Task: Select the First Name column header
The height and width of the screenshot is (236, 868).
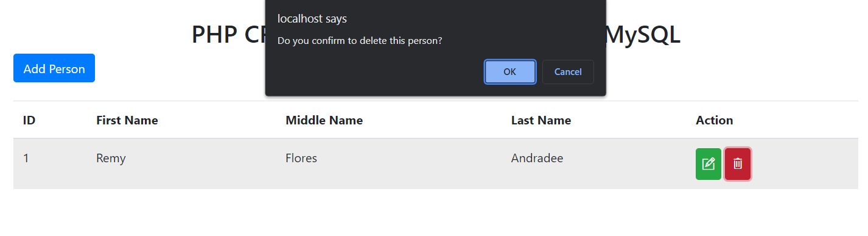Action: click(127, 120)
